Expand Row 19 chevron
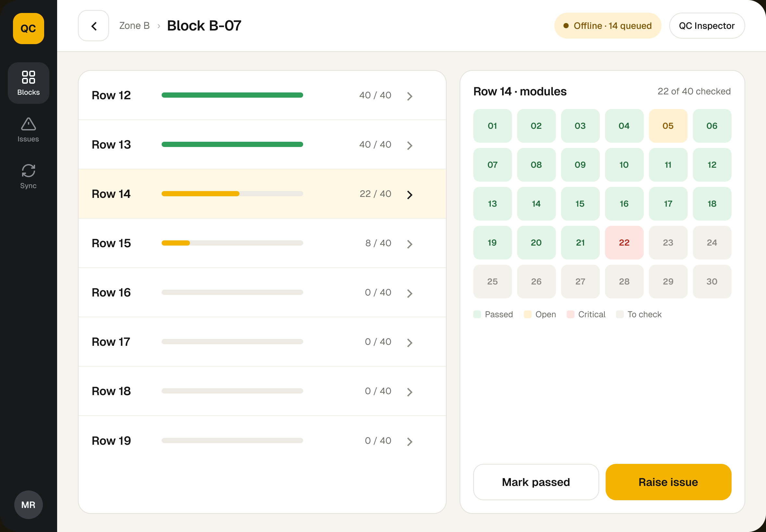This screenshot has height=532, width=766. click(410, 442)
